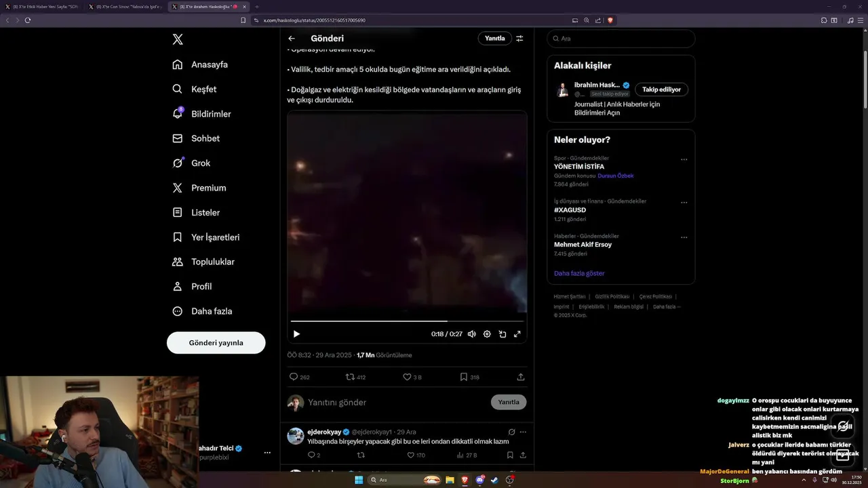Open YÖNETİM İSTİFA trend
Image resolution: width=868 pixels, height=488 pixels.
pyautogui.click(x=579, y=166)
